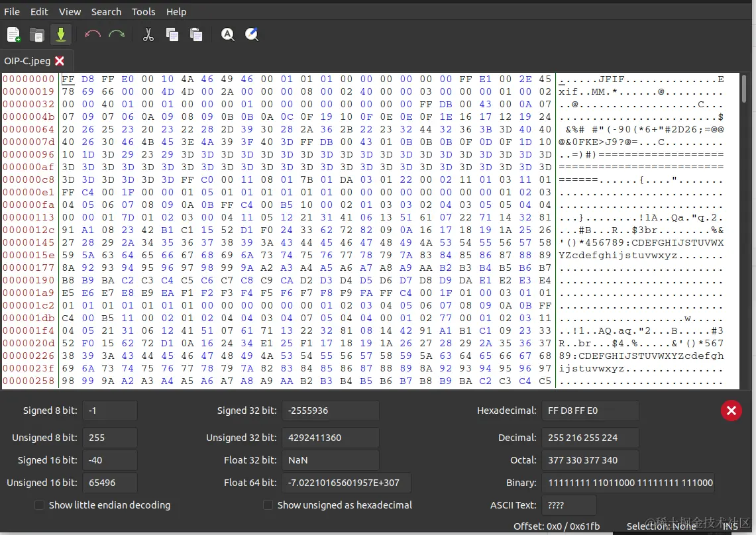Click ASCII row 89:CDEFGHIJSTUVWXYZcdefgh

[x=641, y=356]
